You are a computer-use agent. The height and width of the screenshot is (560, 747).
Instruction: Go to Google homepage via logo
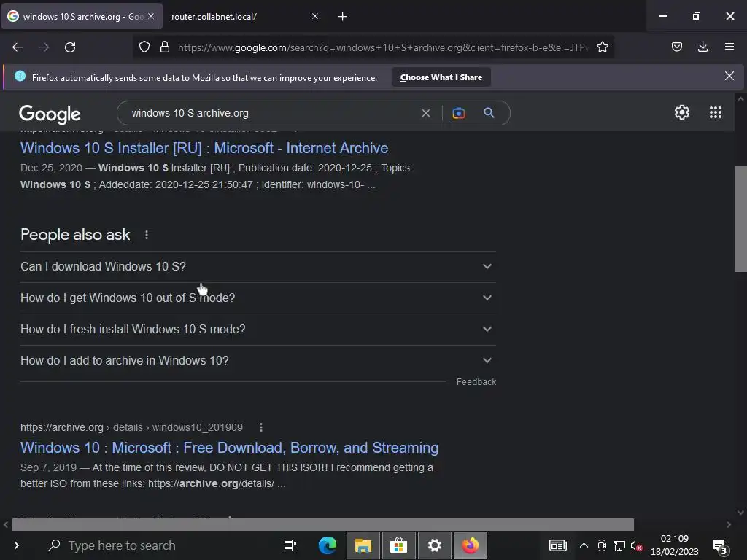[x=50, y=114]
